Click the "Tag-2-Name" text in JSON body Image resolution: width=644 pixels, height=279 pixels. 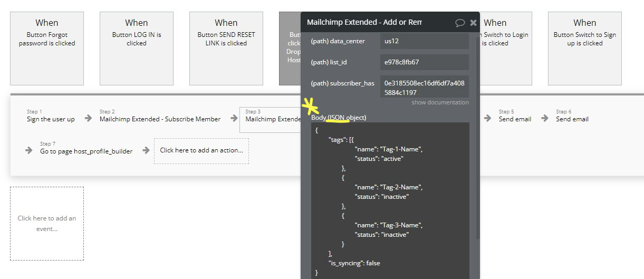tap(401, 187)
